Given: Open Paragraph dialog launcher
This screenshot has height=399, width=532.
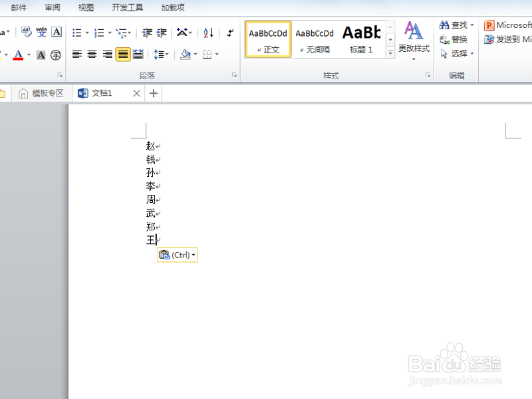Looking at the screenshot, I should (x=234, y=75).
